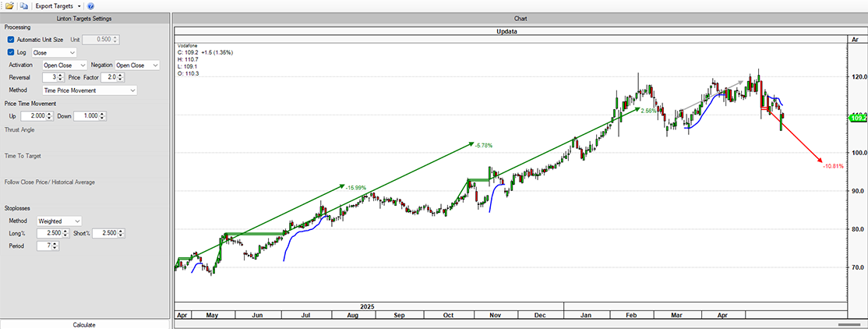The image size is (868, 329).
Task: Decrease Price Factor with the down arrow
Action: (120, 80)
